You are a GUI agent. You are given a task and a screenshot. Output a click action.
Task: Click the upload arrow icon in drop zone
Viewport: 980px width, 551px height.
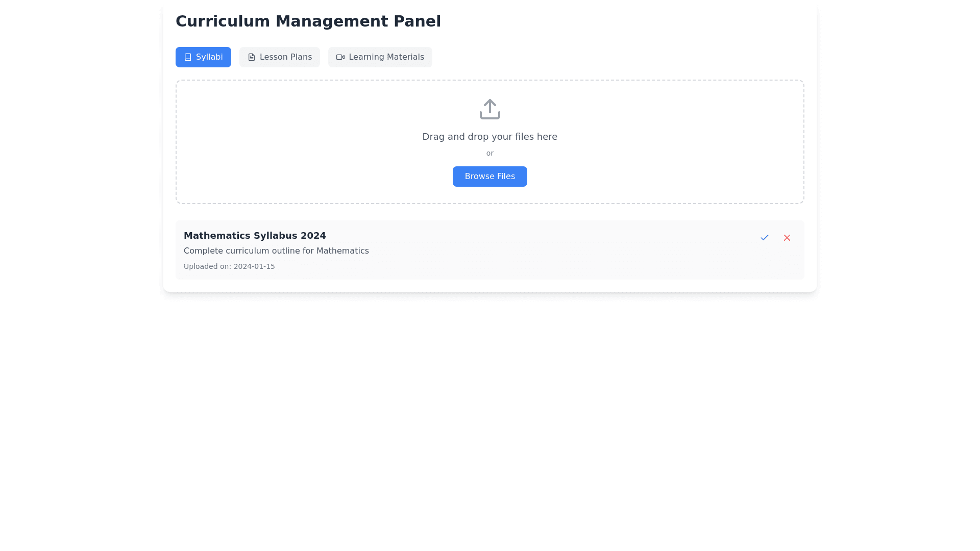point(489,109)
